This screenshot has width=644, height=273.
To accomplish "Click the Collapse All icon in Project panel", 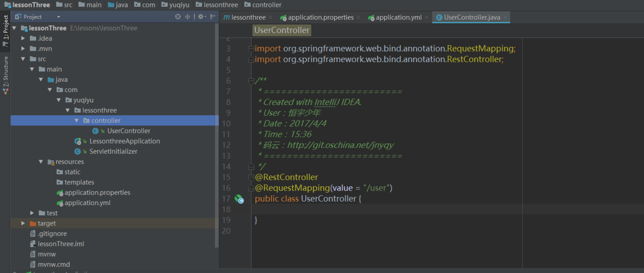I will (x=187, y=17).
